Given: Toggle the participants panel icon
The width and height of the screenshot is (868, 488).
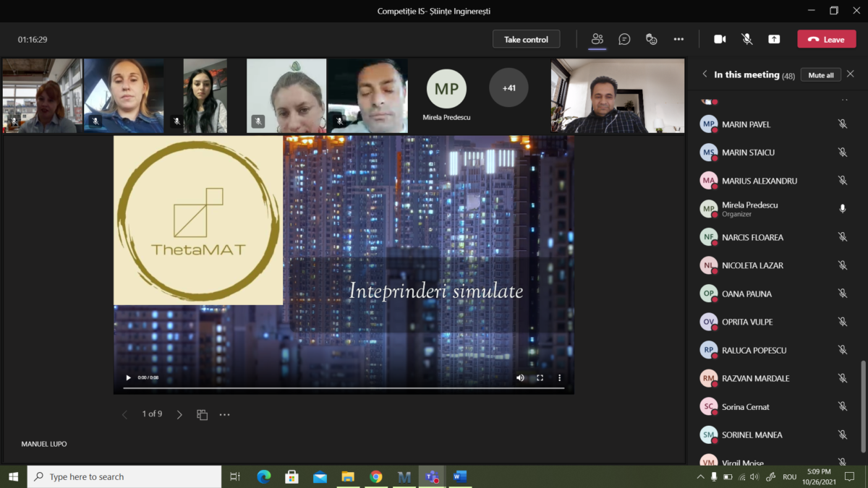Looking at the screenshot, I should pos(597,39).
